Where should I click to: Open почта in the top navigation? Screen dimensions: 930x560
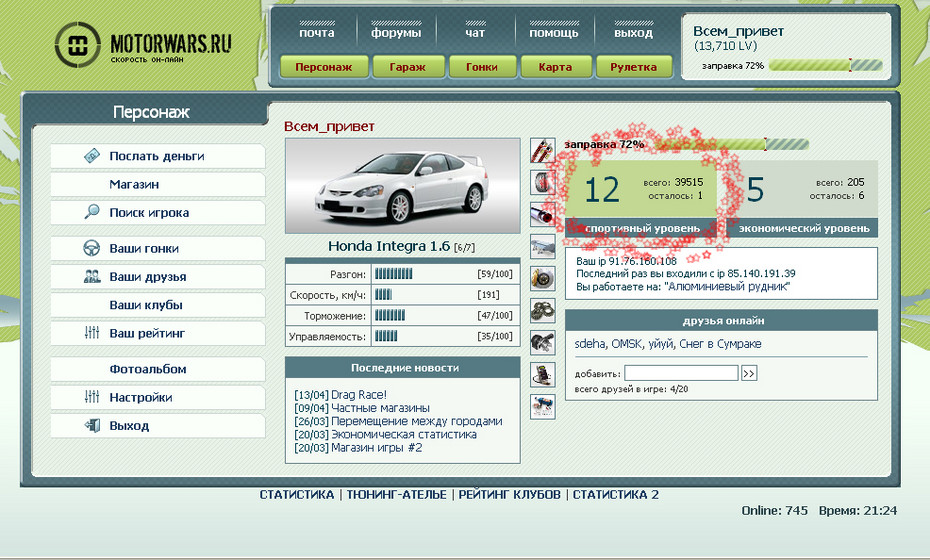pos(317,33)
